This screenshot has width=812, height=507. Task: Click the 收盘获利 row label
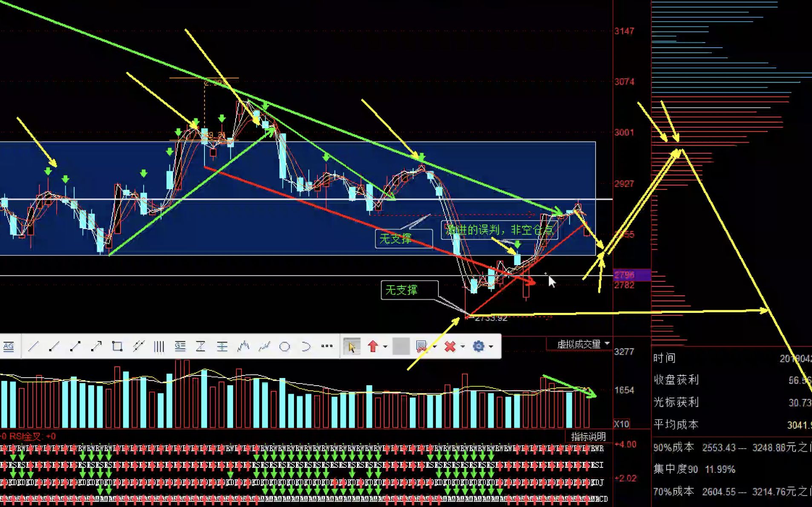676,380
